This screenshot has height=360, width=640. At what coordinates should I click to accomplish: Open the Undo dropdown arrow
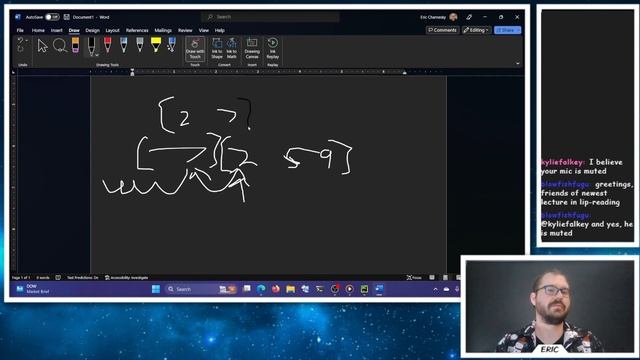[x=27, y=40]
